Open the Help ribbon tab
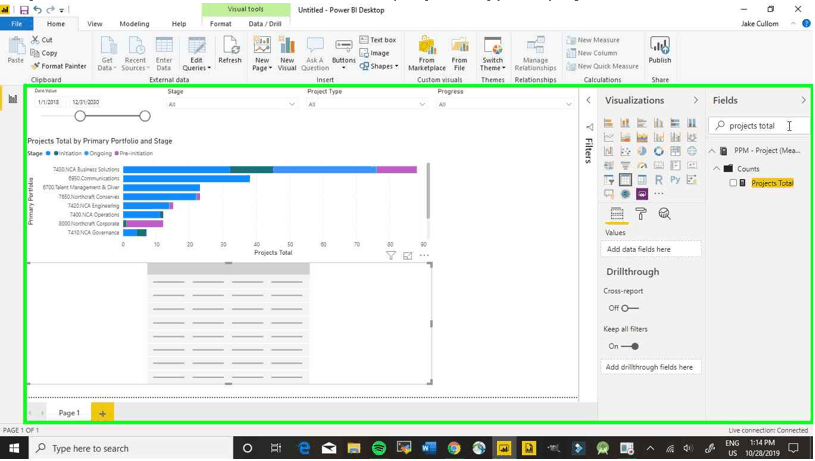The image size is (815, 461). click(x=179, y=24)
